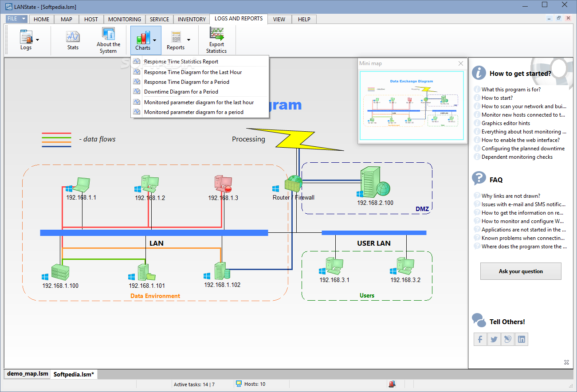Select the 192.168.1.102 database server icon

click(x=222, y=271)
